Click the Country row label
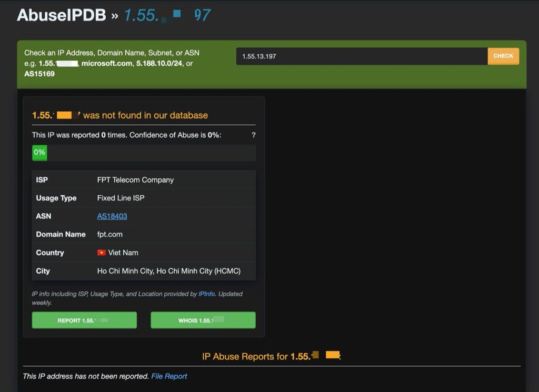 coord(50,253)
